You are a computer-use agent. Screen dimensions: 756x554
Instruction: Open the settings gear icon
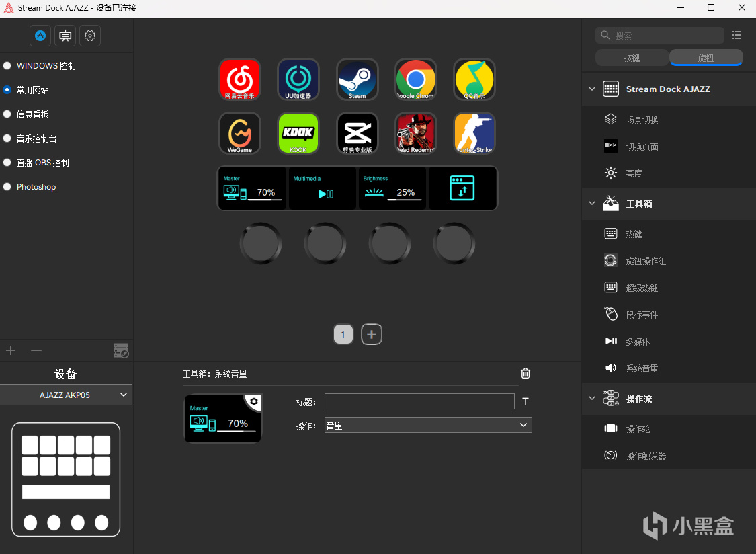[89, 36]
